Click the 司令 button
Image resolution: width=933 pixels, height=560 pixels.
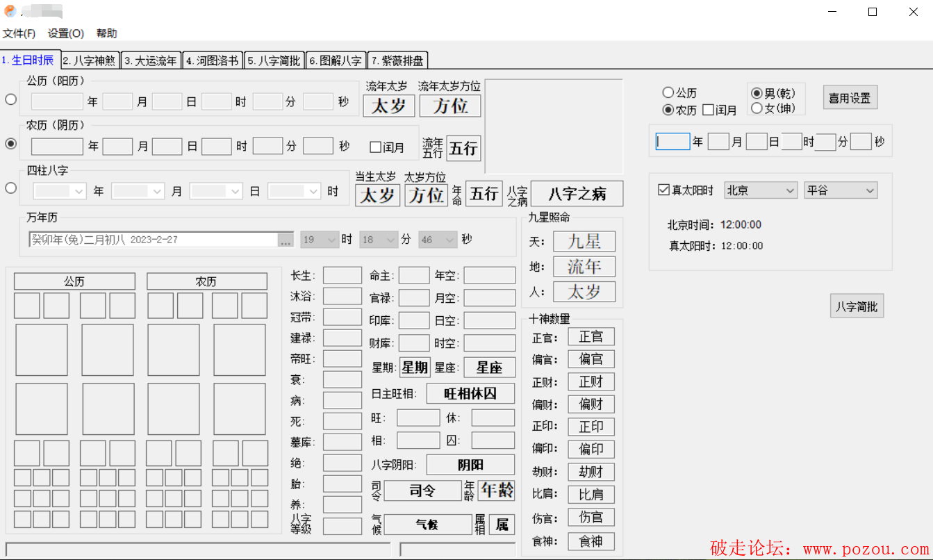422,491
